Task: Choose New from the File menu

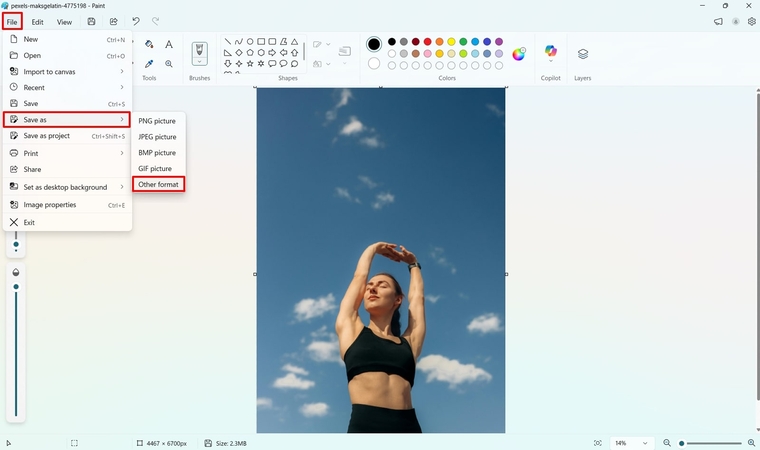Action: (x=67, y=39)
